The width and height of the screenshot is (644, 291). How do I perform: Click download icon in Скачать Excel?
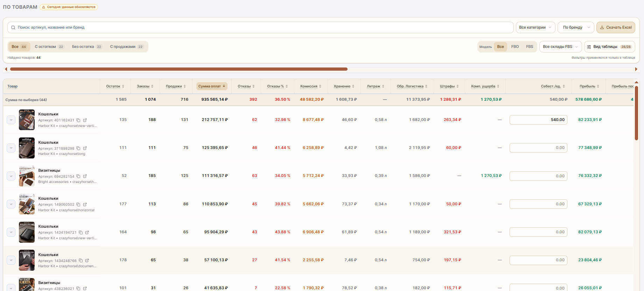(x=602, y=27)
